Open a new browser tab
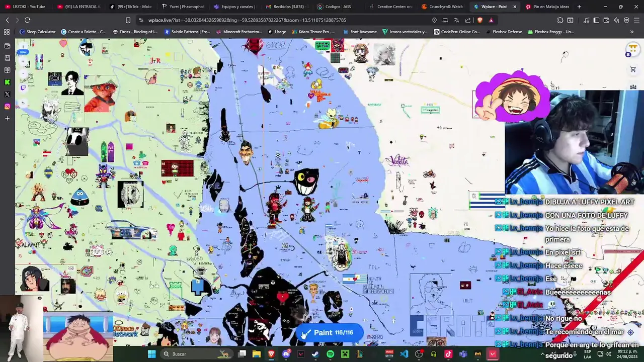This screenshot has height=362, width=644. (579, 7)
